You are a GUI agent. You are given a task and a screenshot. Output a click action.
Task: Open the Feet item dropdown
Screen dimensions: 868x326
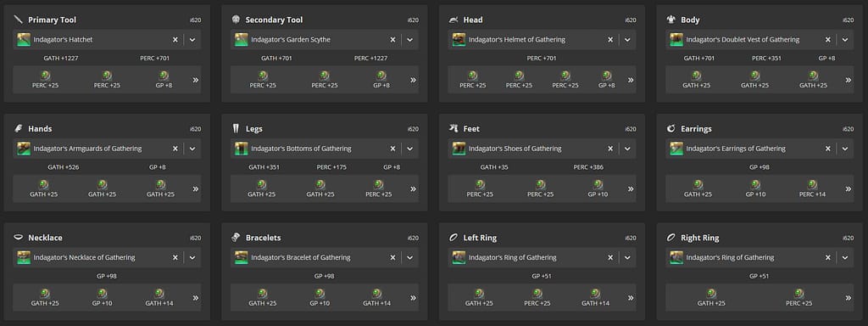[x=627, y=149]
